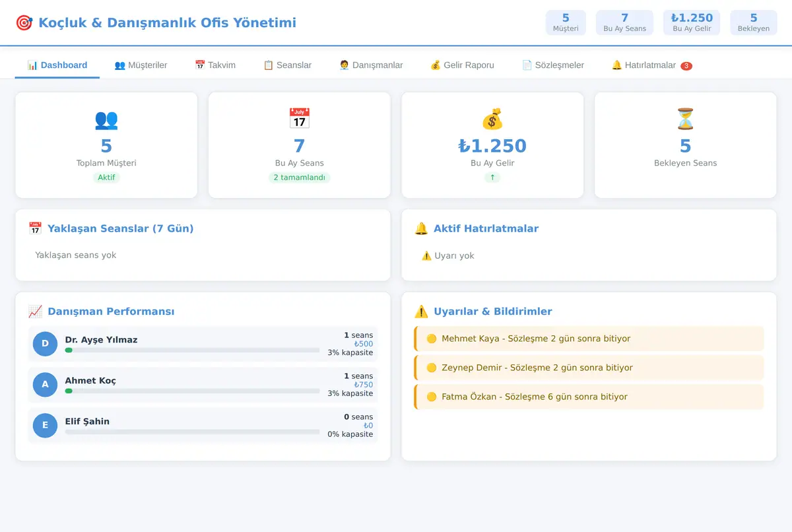The width and height of the screenshot is (792, 532).
Task: Click the target logo icon in the header
Action: pos(24,23)
